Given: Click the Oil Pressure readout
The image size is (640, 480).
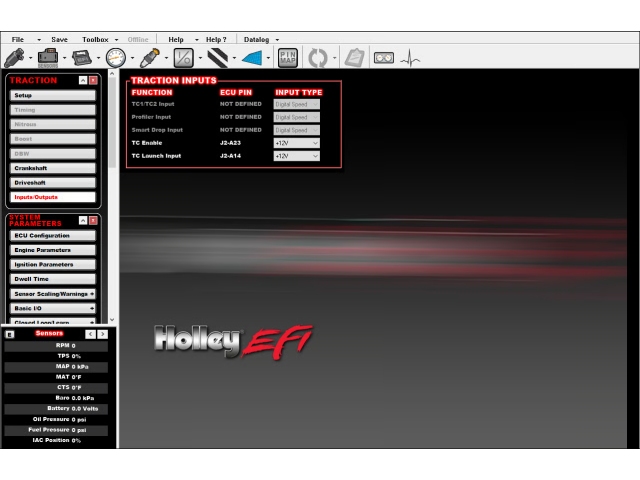Looking at the screenshot, I should (56, 419).
